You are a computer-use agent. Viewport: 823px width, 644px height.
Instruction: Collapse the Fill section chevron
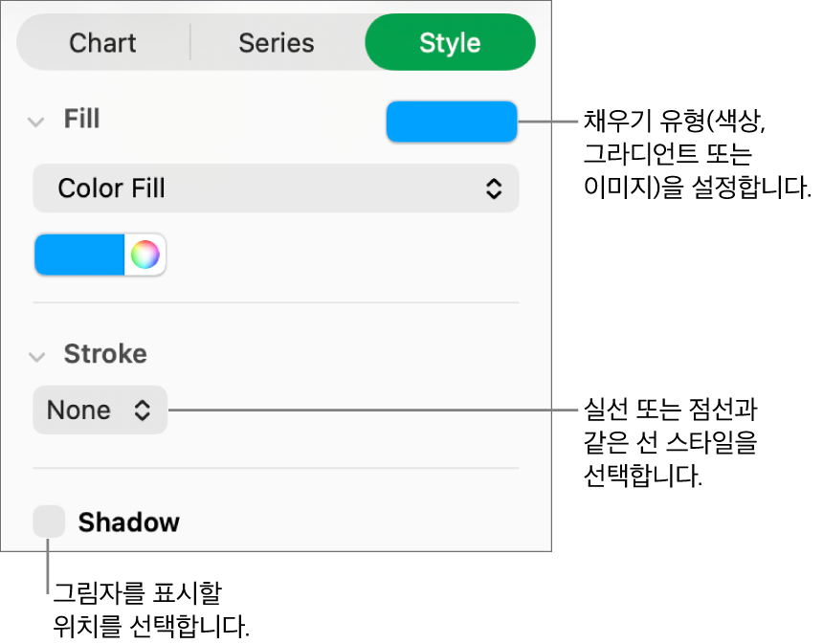[36, 122]
